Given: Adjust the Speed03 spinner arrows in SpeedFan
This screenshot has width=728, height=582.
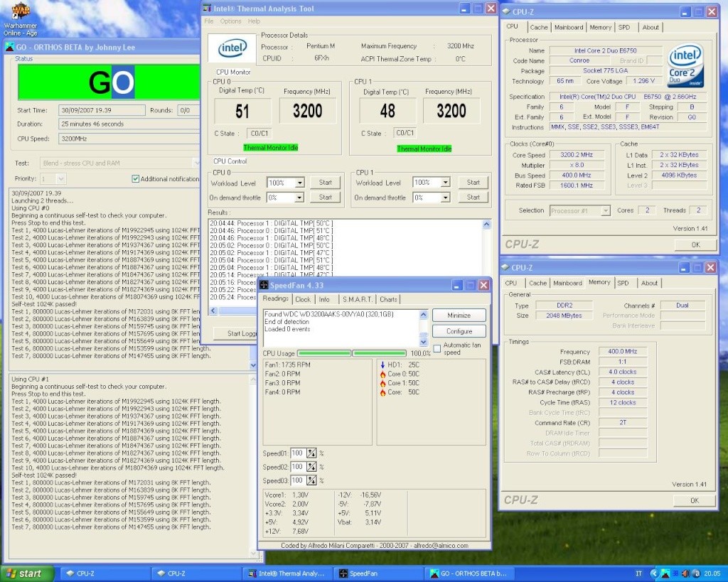Looking at the screenshot, I should tap(311, 480).
